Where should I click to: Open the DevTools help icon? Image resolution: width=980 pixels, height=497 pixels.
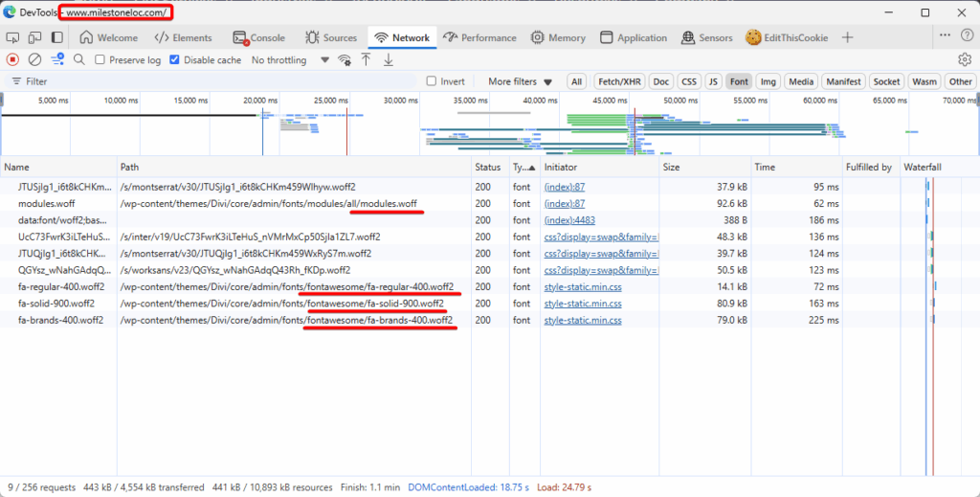967,35
